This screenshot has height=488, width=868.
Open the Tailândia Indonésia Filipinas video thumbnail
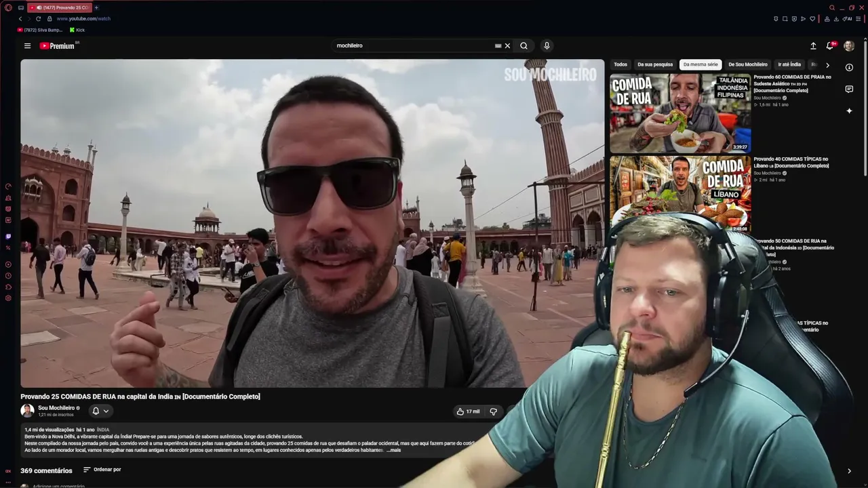tap(680, 113)
